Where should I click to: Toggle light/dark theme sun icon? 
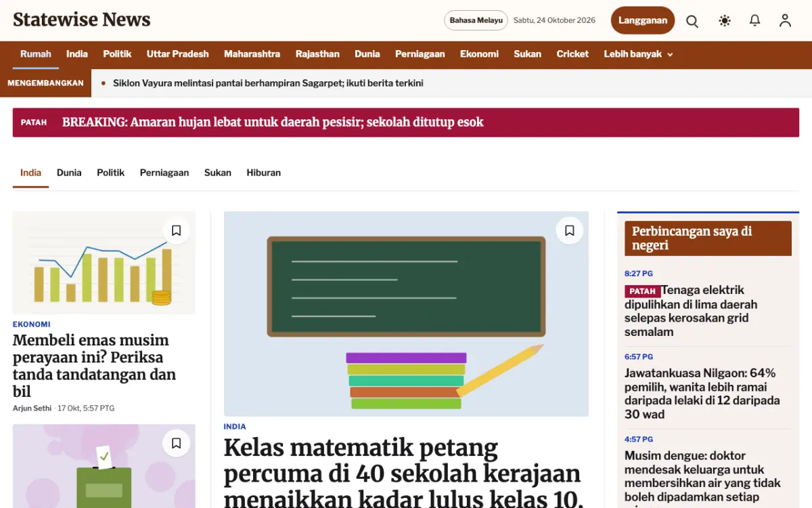725,21
